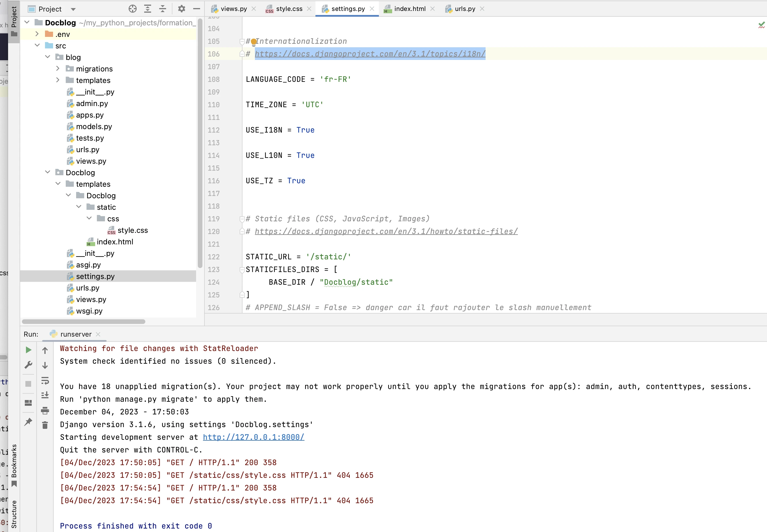767x532 pixels.
Task: Click the wrench icon in Run panel
Action: (x=29, y=365)
